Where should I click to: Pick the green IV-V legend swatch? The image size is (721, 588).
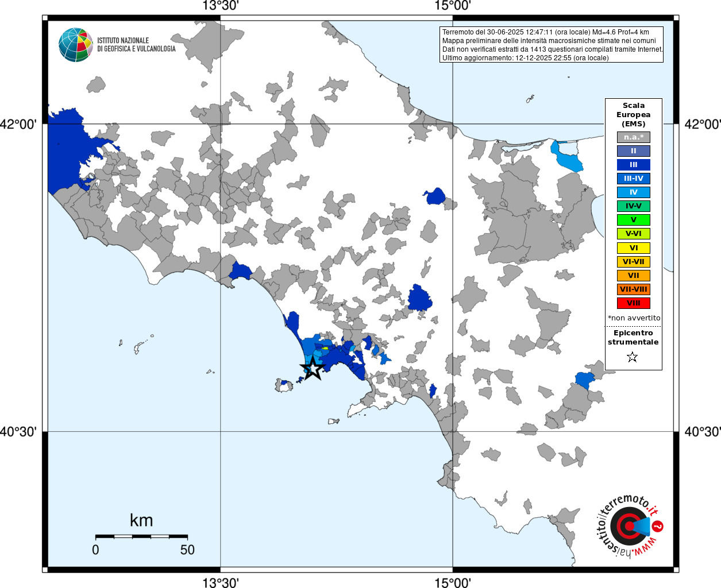tap(633, 206)
